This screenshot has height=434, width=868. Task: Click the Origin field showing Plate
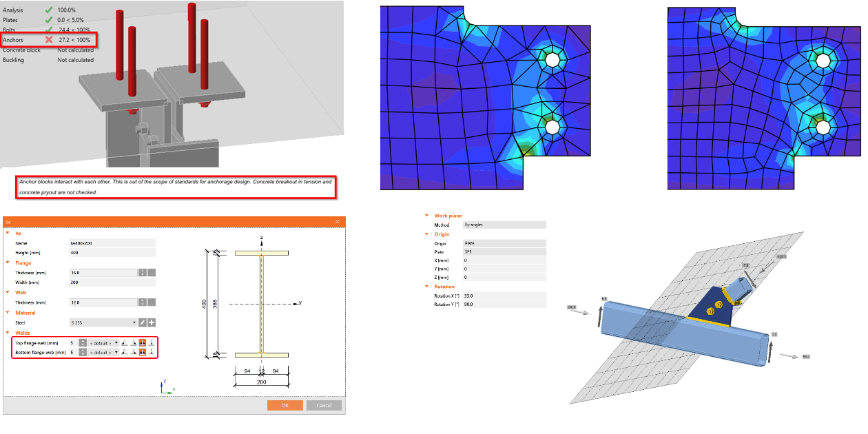pyautogui.click(x=504, y=243)
